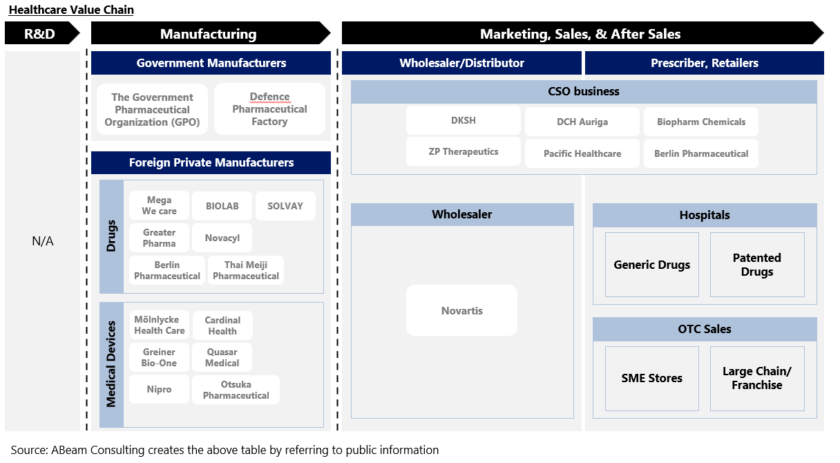Click the Novartis wholesaler box
The width and height of the screenshot is (840, 463).
point(462,311)
